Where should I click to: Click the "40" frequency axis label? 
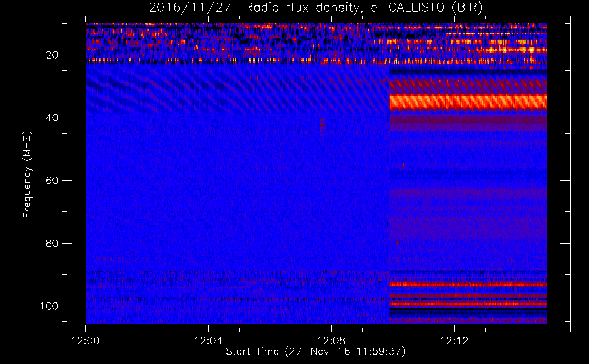coord(52,118)
